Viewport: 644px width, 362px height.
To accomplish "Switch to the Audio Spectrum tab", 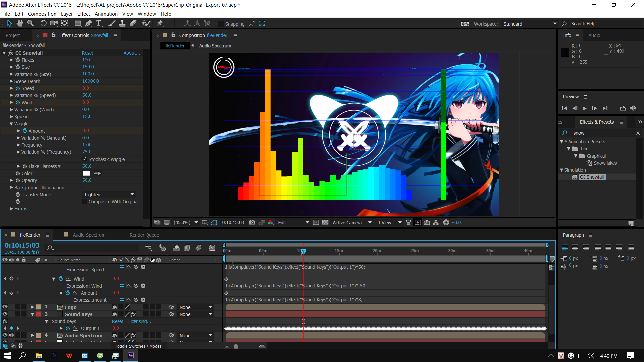I will click(x=89, y=235).
